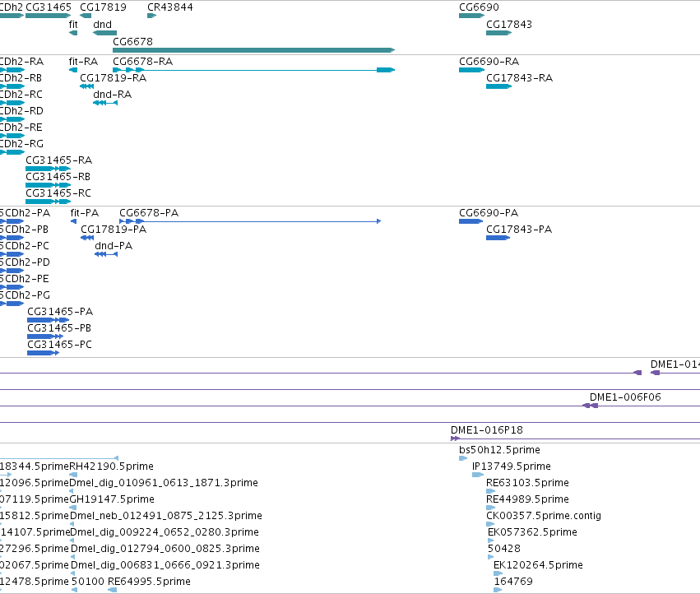Screen dimensions: 700x594
Task: Select the bs50h12.5prime EST label
Action: coord(499,450)
